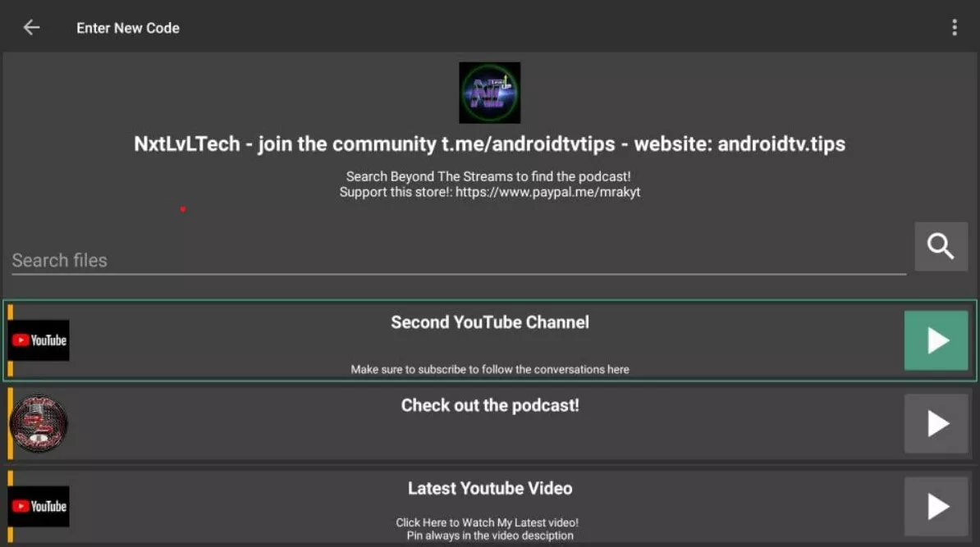Start the Latest Youtube Video play button
Screen dimensions: 980x547
[x=936, y=506]
